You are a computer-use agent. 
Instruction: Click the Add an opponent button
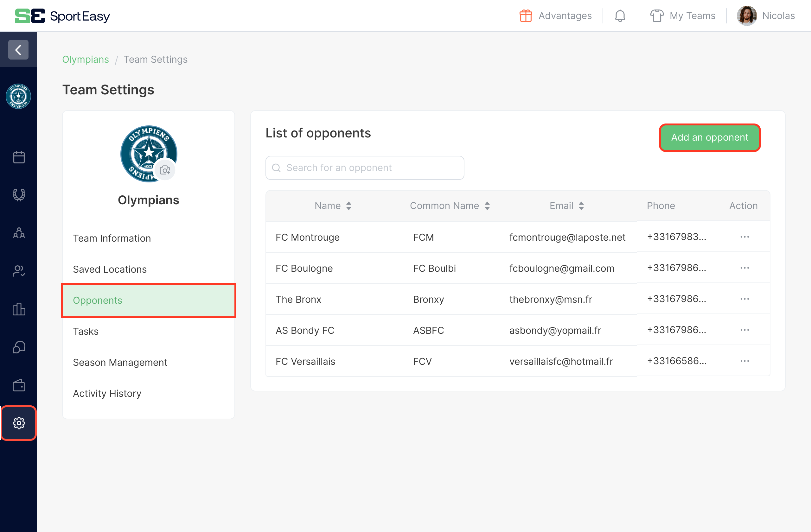pos(709,137)
